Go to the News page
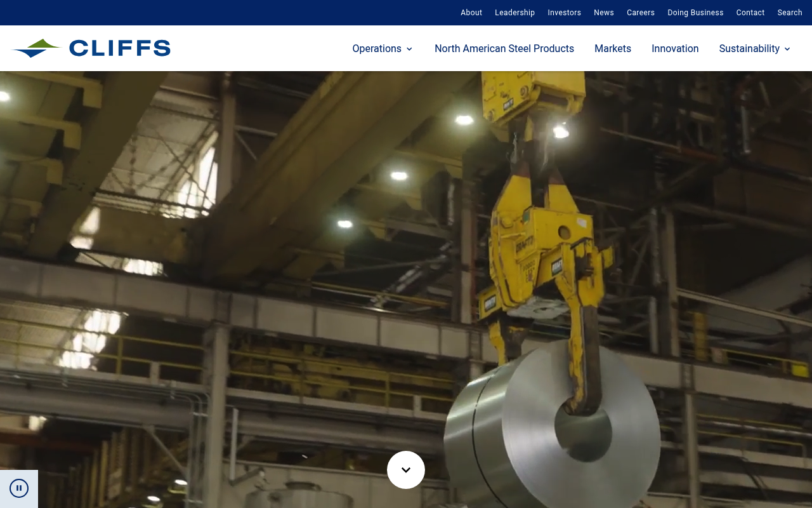The height and width of the screenshot is (508, 812). click(x=604, y=13)
